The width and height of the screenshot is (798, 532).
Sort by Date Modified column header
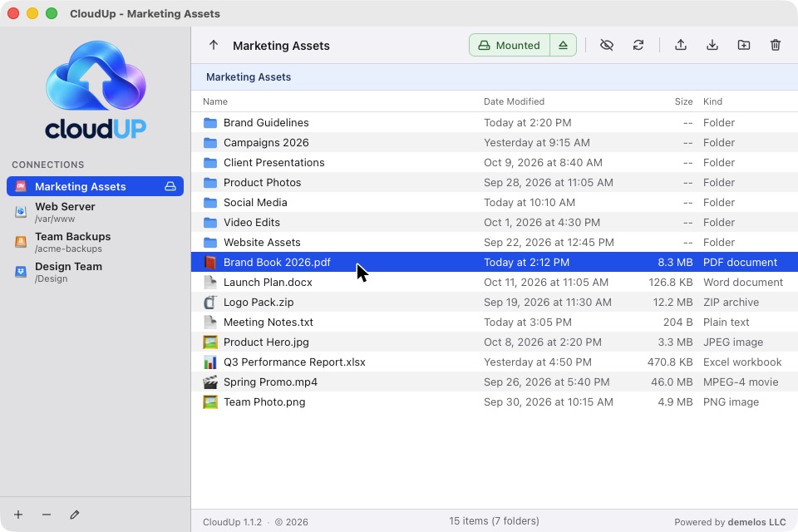coord(514,101)
